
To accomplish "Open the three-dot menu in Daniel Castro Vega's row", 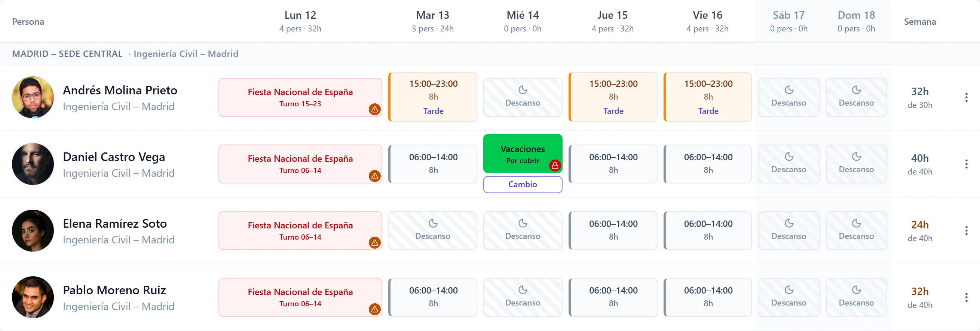I will pyautogui.click(x=966, y=164).
